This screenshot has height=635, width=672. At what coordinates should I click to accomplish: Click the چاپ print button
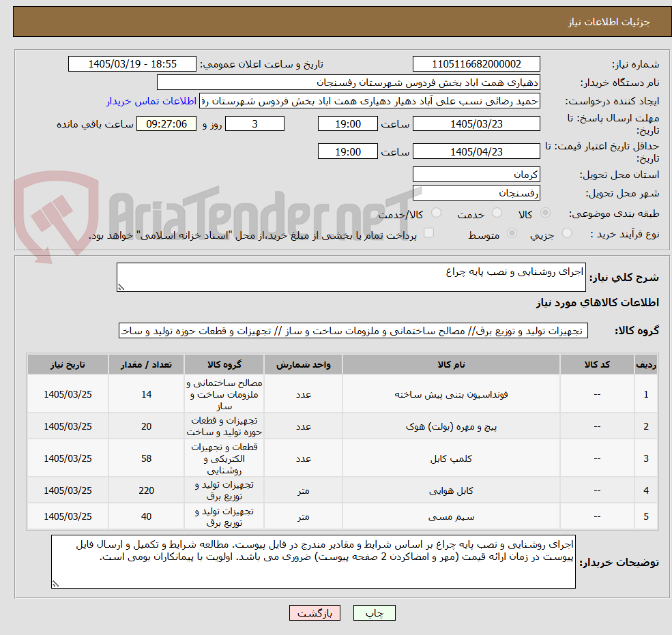click(x=374, y=613)
